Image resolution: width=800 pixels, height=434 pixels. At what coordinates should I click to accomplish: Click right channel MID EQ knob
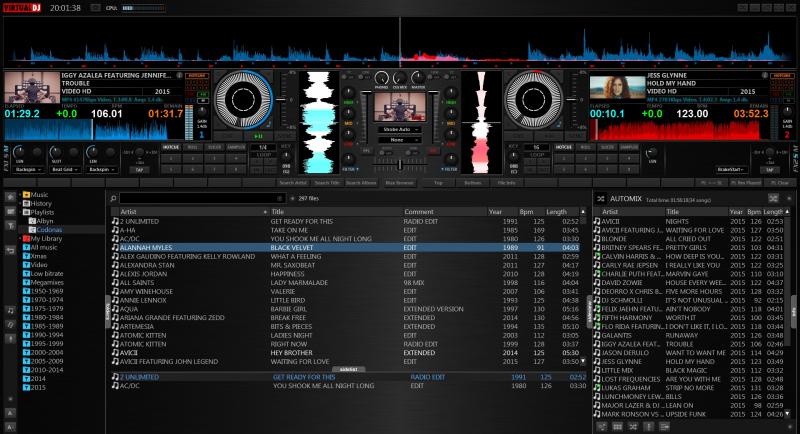pos(451,114)
